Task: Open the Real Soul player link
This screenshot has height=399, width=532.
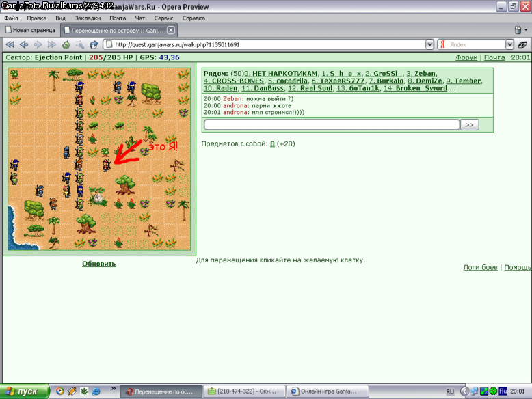Action: tap(310, 88)
